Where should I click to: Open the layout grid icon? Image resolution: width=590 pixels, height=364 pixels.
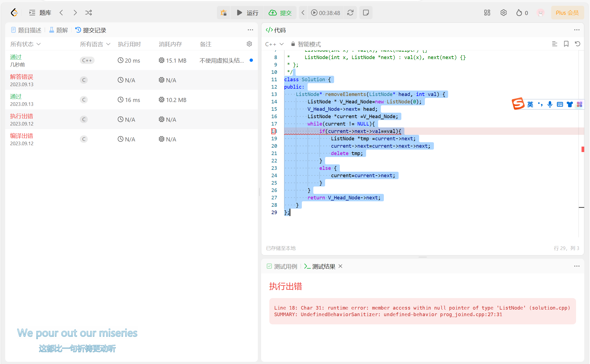(x=487, y=13)
